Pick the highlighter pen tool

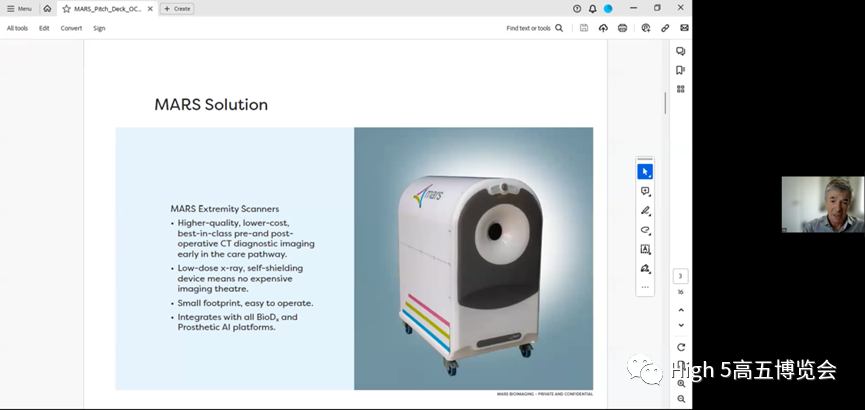[645, 211]
